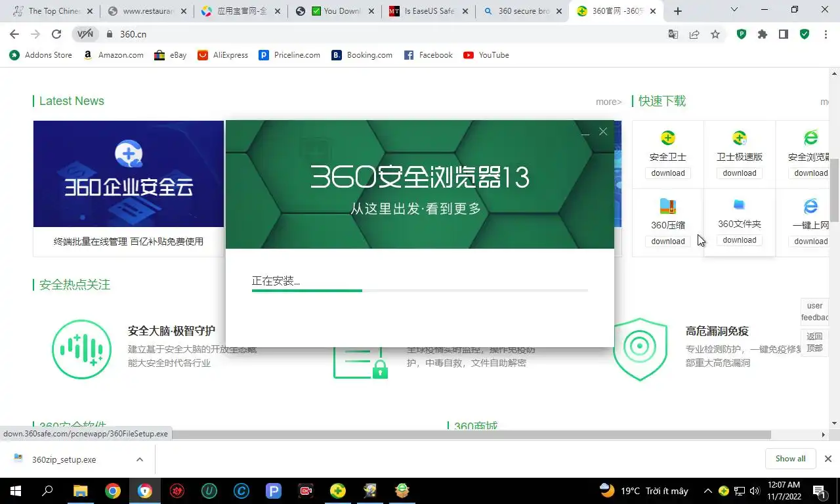
Task: Show hidden system tray icons
Action: coord(707,490)
